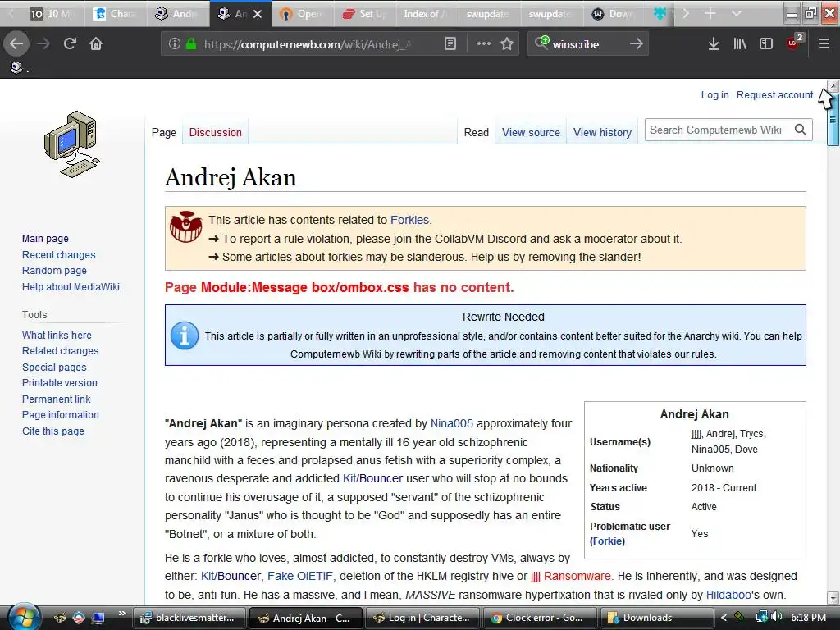Open Printable version link

tap(59, 383)
